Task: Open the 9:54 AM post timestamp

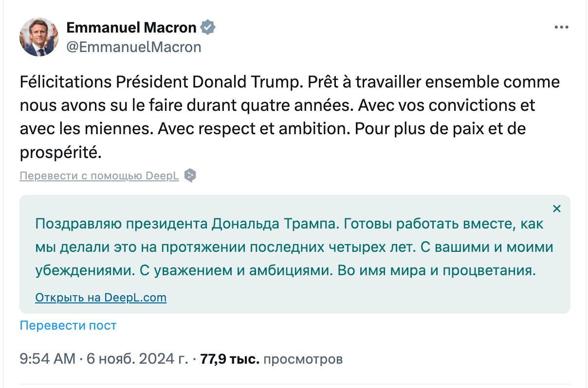Action: (103, 359)
